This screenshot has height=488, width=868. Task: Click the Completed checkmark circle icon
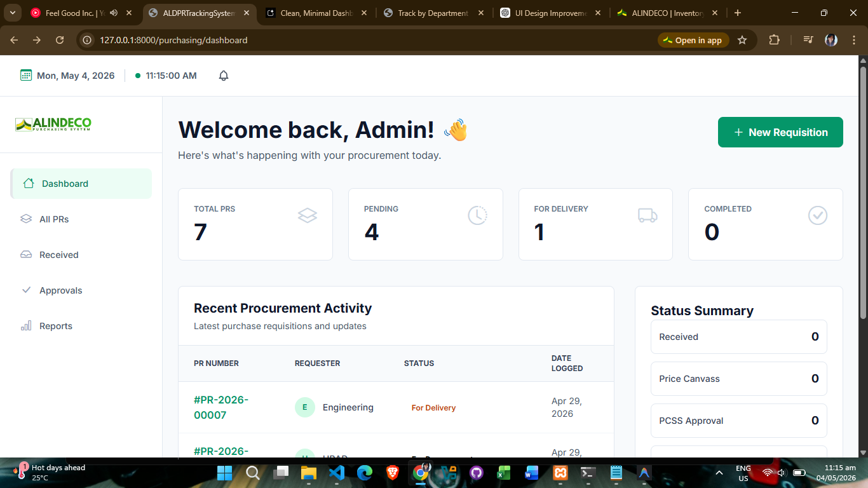pyautogui.click(x=818, y=215)
